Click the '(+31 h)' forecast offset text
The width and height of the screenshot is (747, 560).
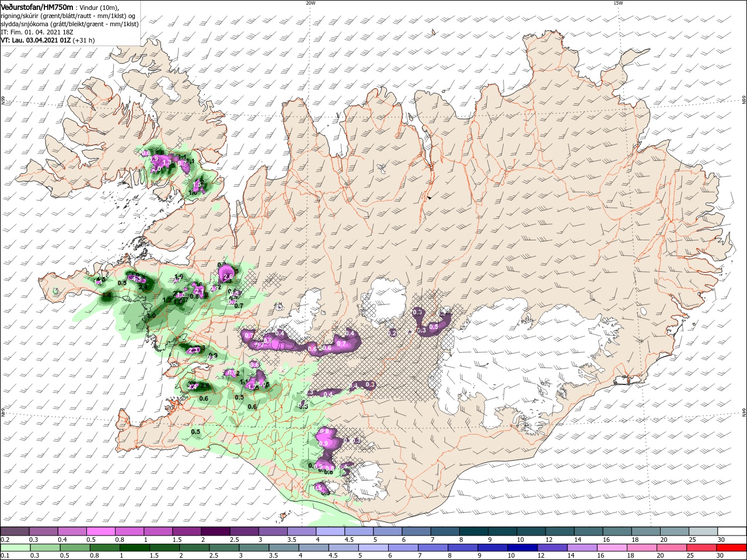(84, 40)
